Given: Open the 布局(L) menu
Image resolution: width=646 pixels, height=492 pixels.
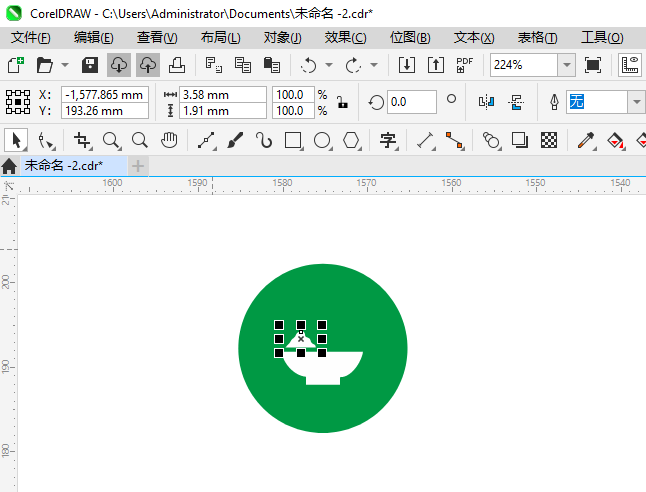Looking at the screenshot, I should pos(220,37).
